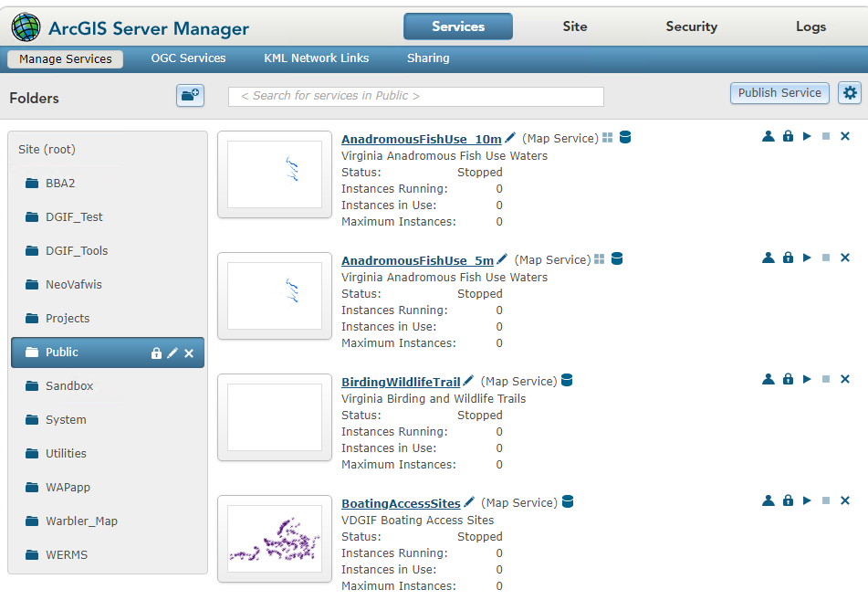Open AnadromousFishUse_5m service link

tap(417, 260)
